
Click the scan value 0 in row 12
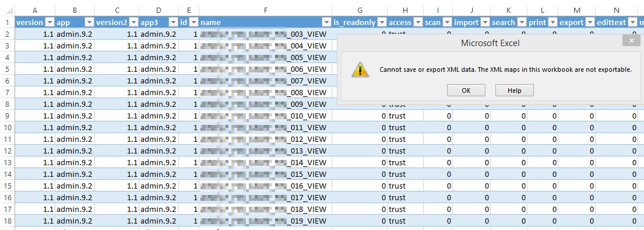[438, 151]
